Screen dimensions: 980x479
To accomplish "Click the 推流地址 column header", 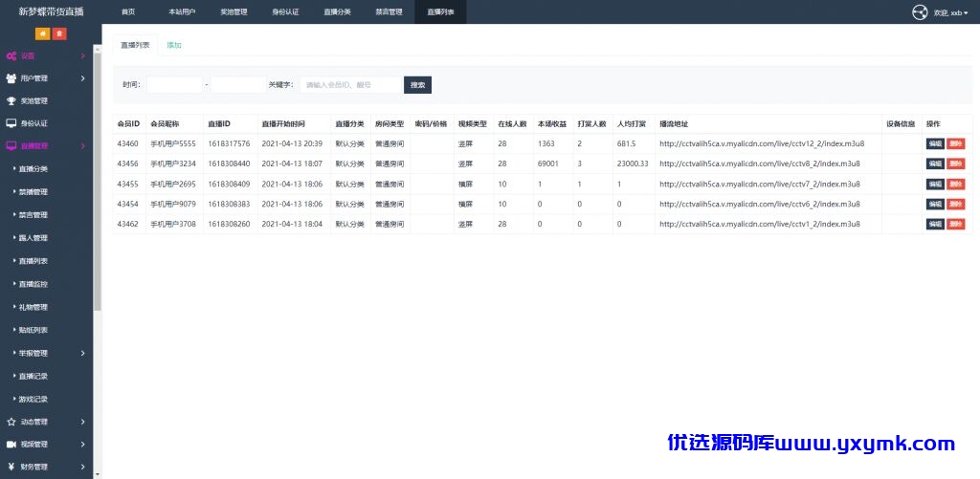I will [674, 123].
